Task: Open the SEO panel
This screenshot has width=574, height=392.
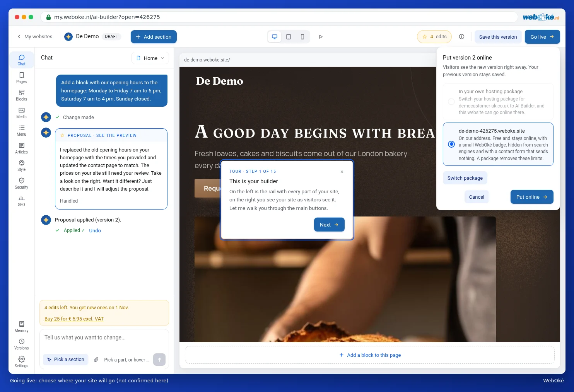Action: 21,201
